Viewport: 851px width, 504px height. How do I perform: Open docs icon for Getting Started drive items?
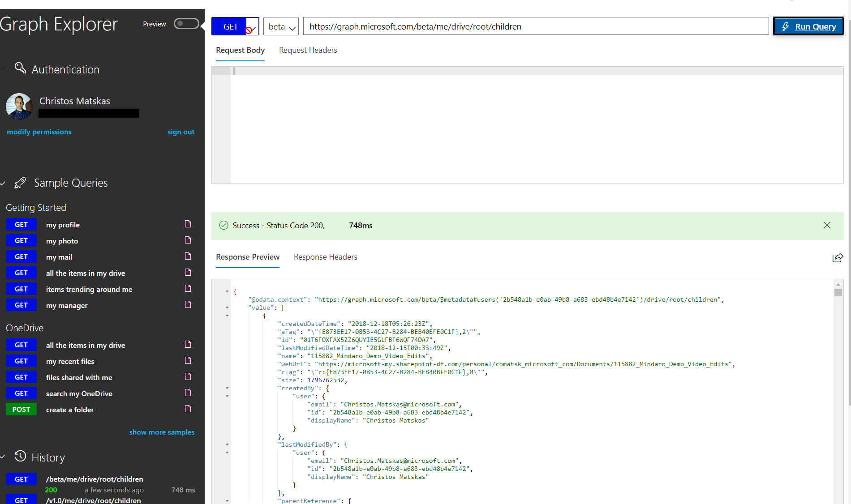pos(188,272)
